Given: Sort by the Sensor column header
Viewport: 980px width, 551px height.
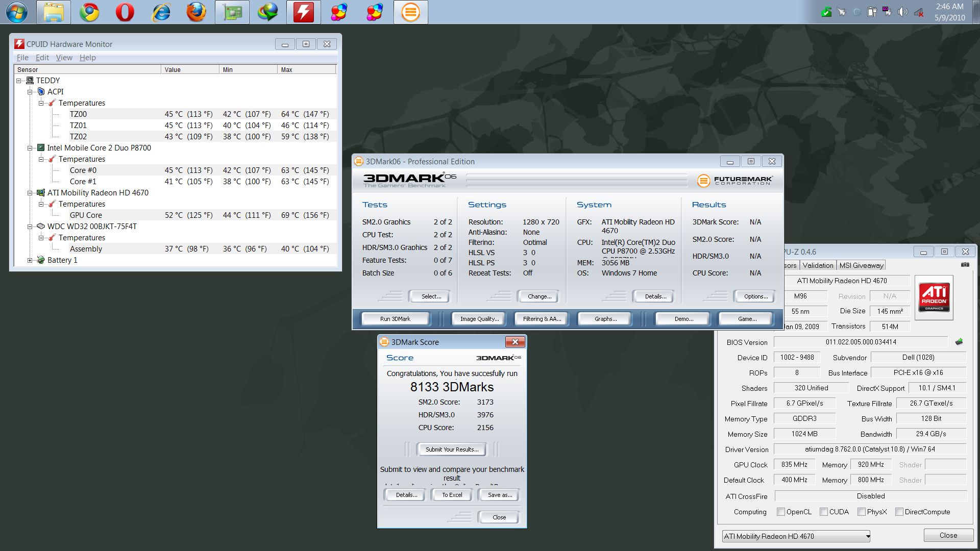Looking at the screenshot, I should (x=88, y=69).
